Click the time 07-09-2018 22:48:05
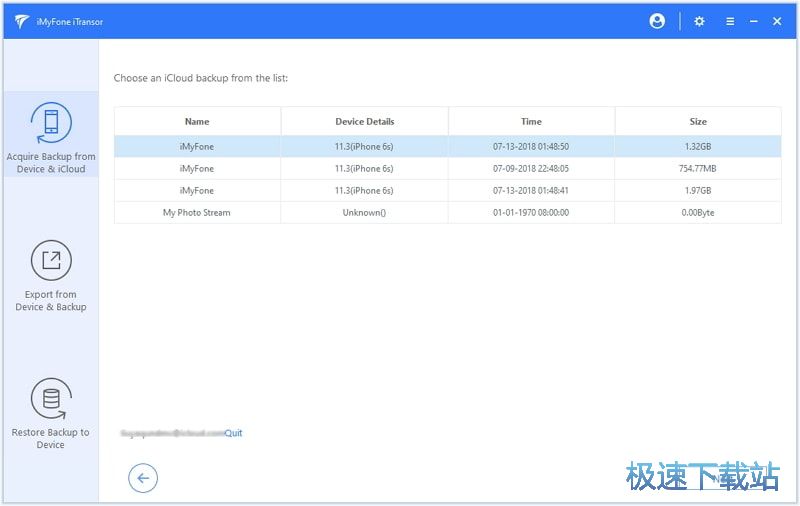Viewport: 800px width, 506px height. point(531,168)
